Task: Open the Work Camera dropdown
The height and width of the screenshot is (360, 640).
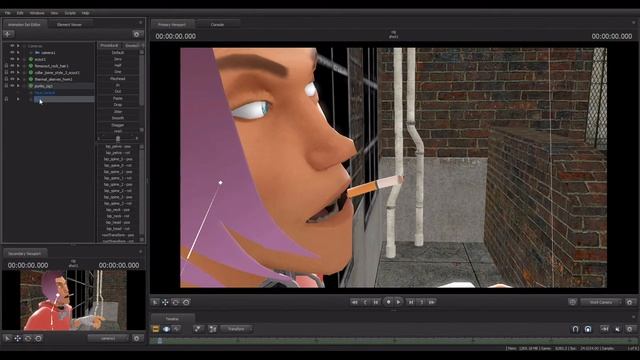Action: 601,302
